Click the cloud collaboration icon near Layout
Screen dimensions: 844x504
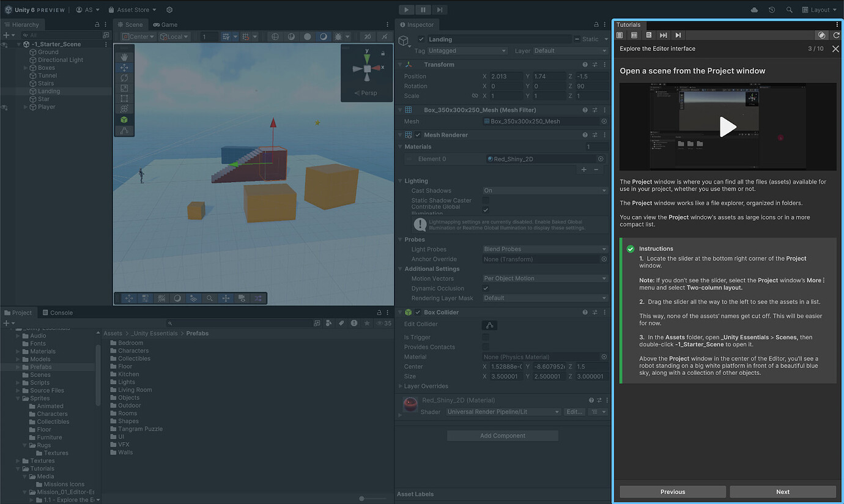point(753,9)
